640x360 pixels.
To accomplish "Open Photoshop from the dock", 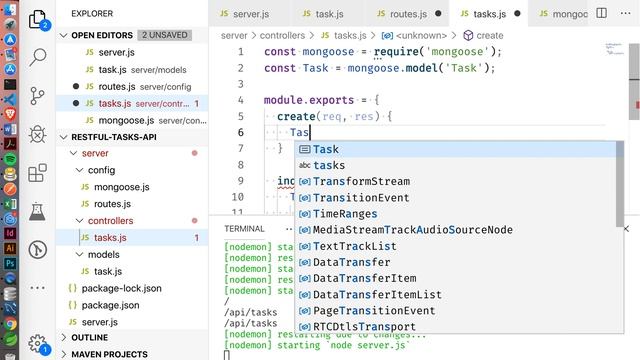I will click(x=10, y=263).
